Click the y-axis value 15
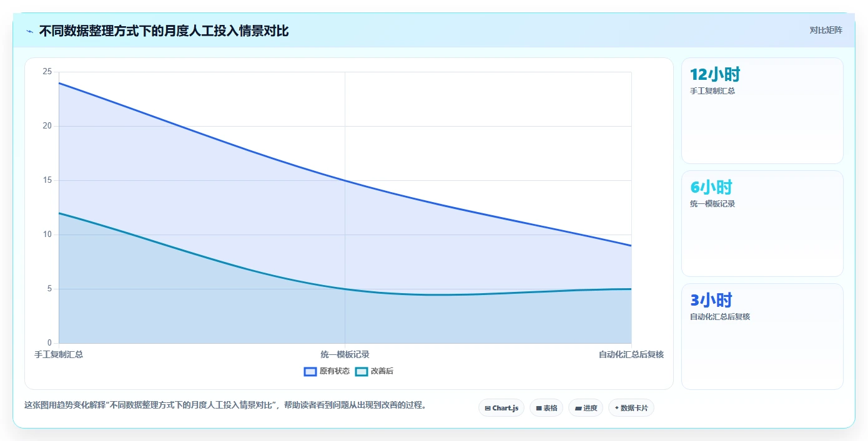This screenshot has width=868, height=441. 47,180
